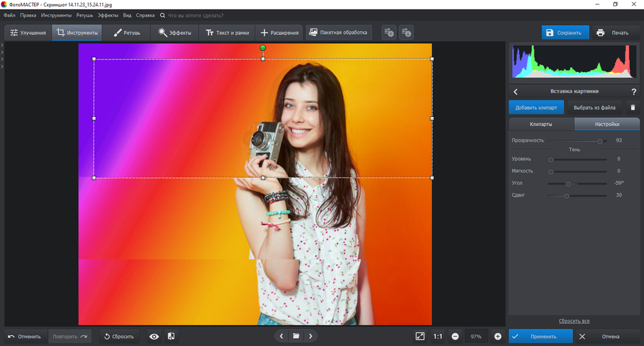The height and width of the screenshot is (346, 644).
Task: Click the Сбросить все link
Action: pyautogui.click(x=574, y=321)
